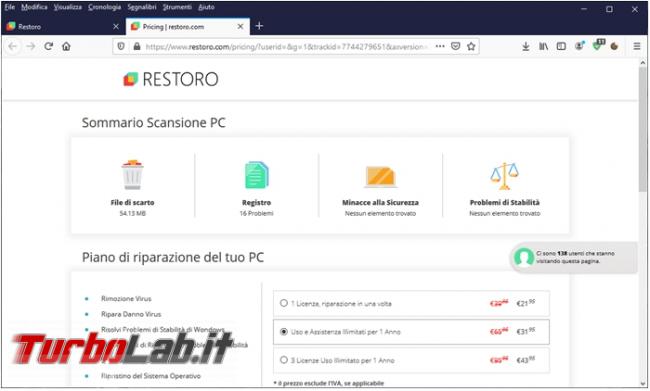Open the Downloads panel

click(x=526, y=46)
